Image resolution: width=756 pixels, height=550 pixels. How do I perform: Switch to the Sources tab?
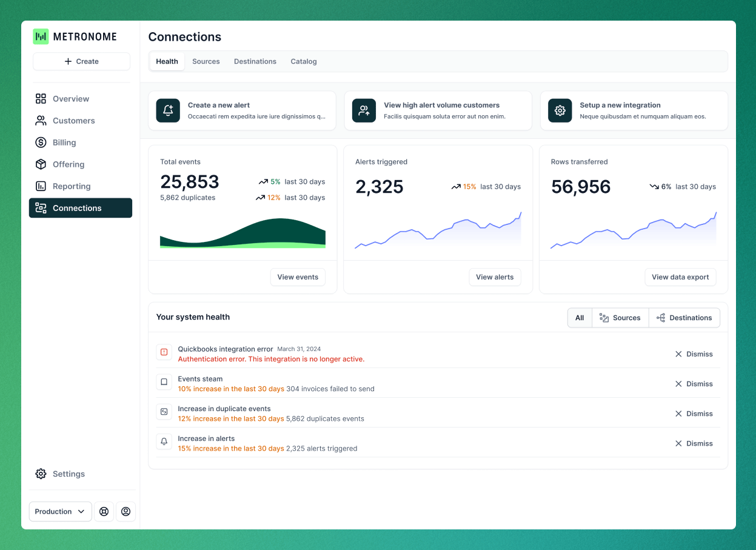(206, 61)
